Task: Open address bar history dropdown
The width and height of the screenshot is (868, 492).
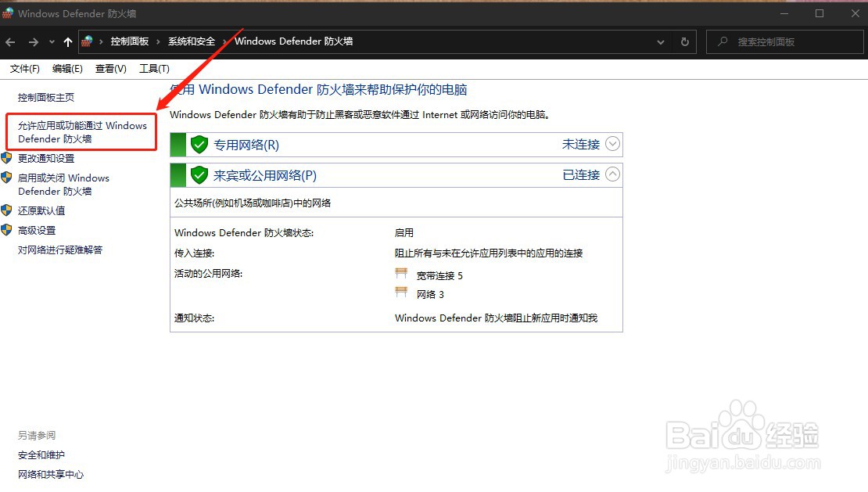Action: click(x=661, y=42)
